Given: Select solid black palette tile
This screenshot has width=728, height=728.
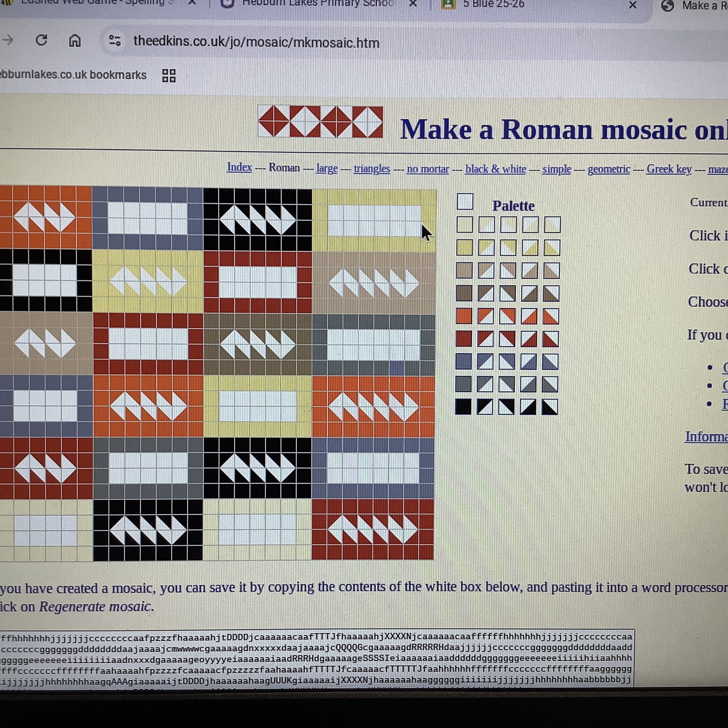Looking at the screenshot, I should (x=463, y=407).
